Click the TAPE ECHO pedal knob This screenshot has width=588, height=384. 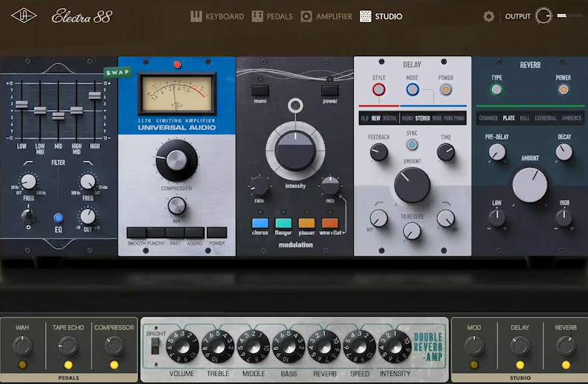(x=68, y=346)
